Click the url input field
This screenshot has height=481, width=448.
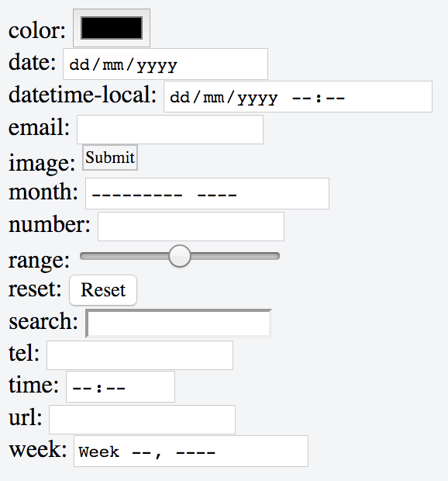[x=142, y=420]
